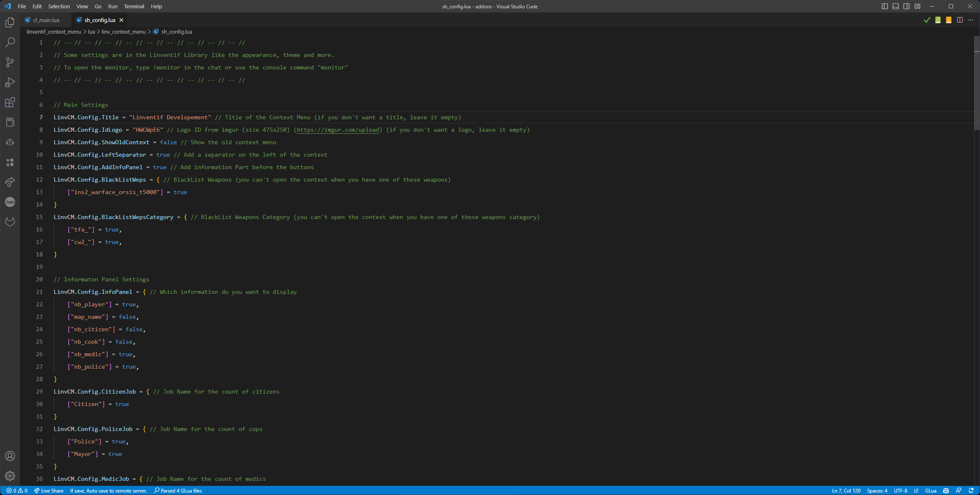Click the auto save to remote server status
This screenshot has width=980, height=495.
108,491
